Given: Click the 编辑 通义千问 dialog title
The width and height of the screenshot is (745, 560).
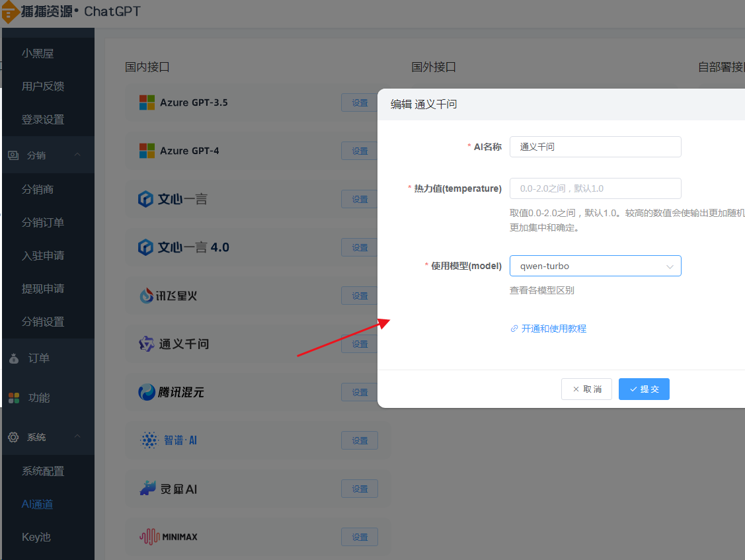Looking at the screenshot, I should 423,104.
